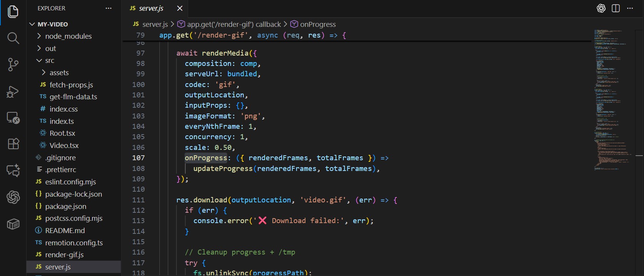This screenshot has width=644, height=276.
Task: Click the code minimap
Action: click(612, 100)
